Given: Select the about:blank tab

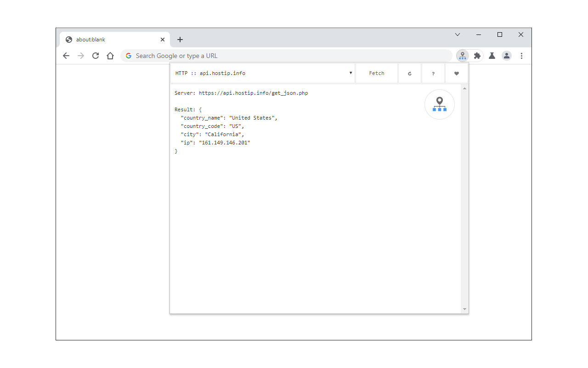Looking at the screenshot, I should [x=110, y=40].
